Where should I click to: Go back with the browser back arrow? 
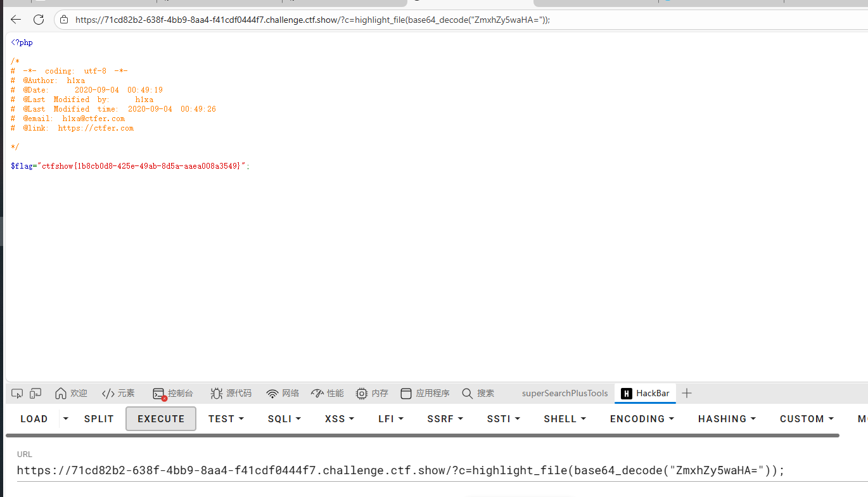(x=16, y=20)
